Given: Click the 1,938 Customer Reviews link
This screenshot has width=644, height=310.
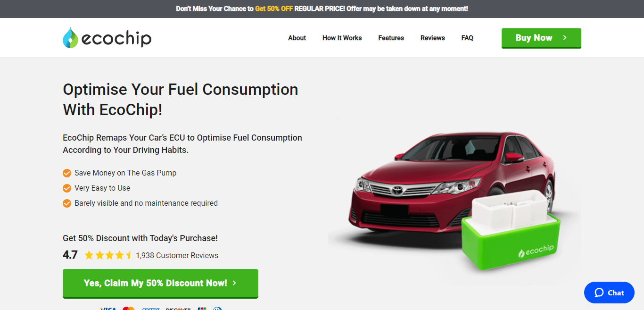Looking at the screenshot, I should coord(177,255).
